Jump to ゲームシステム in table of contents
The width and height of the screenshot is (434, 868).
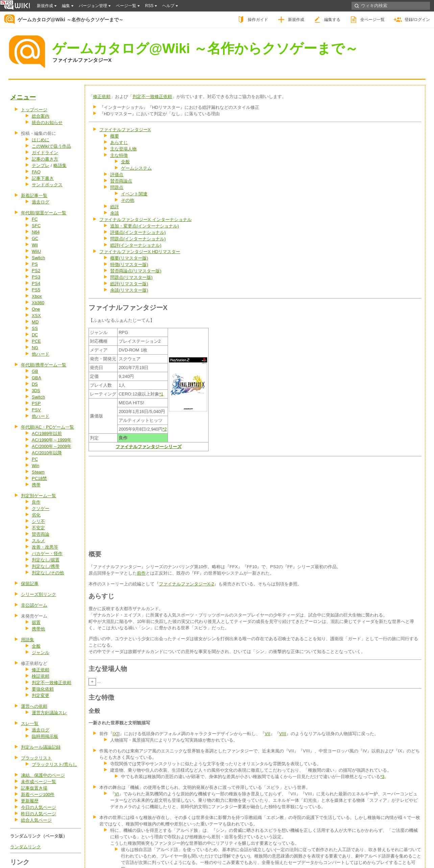pyautogui.click(x=136, y=168)
